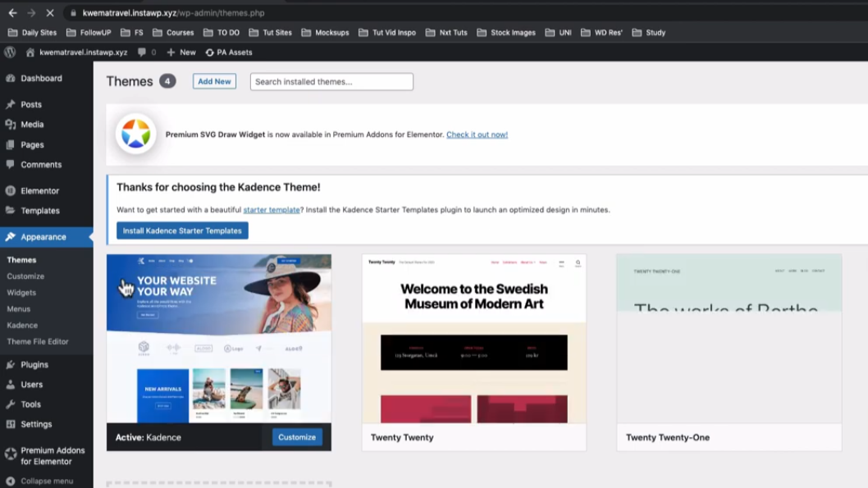The width and height of the screenshot is (868, 488).
Task: Open the Mockups bookmark folder
Action: (x=325, y=33)
